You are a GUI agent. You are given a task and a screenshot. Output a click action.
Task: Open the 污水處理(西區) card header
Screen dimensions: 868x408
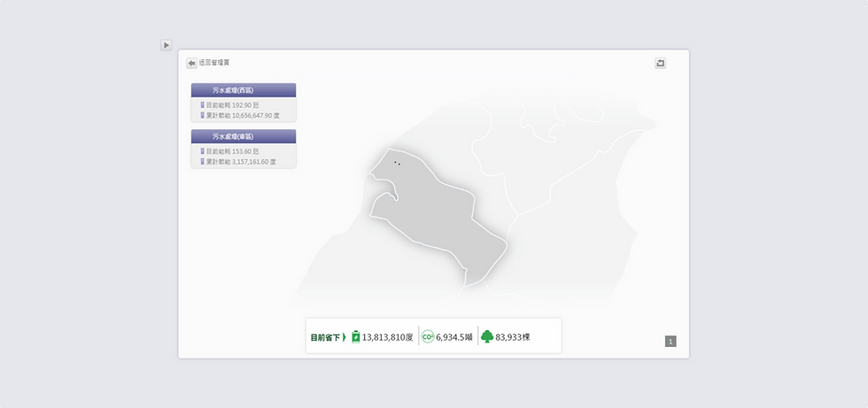244,90
